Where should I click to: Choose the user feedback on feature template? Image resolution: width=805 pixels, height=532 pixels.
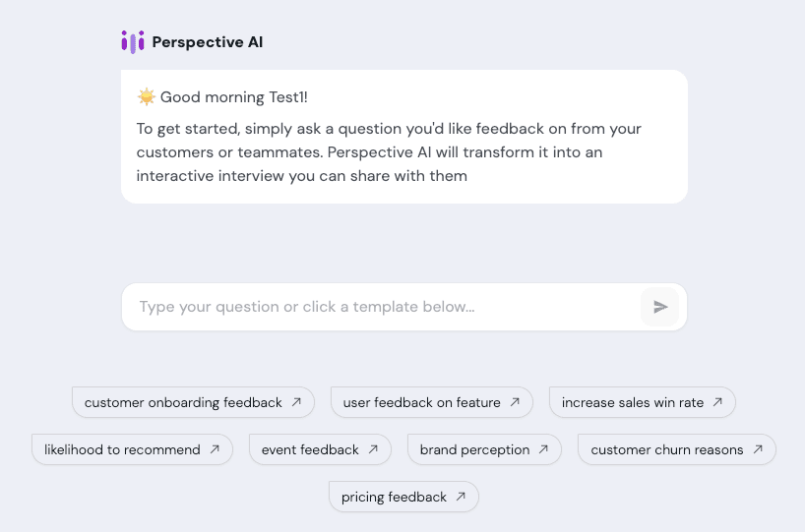click(x=421, y=402)
